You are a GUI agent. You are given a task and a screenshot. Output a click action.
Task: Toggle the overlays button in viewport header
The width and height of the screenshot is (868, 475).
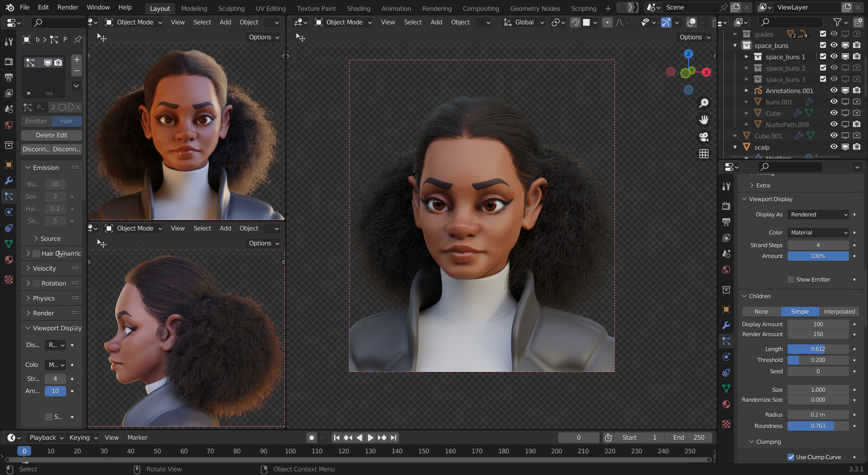(691, 22)
